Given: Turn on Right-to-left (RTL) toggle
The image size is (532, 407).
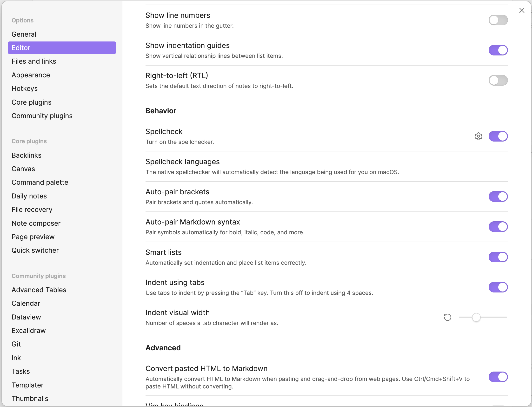Looking at the screenshot, I should point(498,80).
